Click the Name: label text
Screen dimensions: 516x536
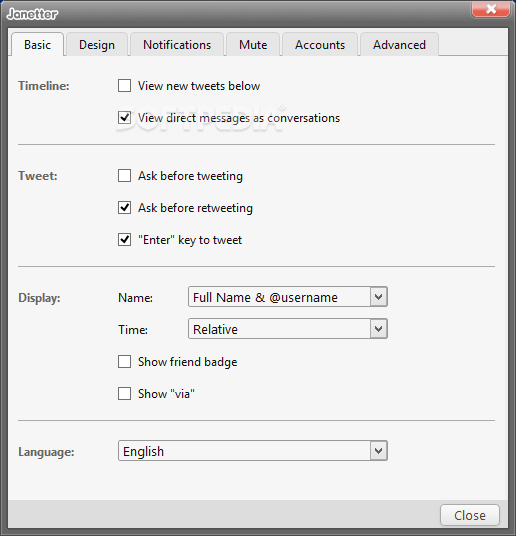(x=135, y=298)
